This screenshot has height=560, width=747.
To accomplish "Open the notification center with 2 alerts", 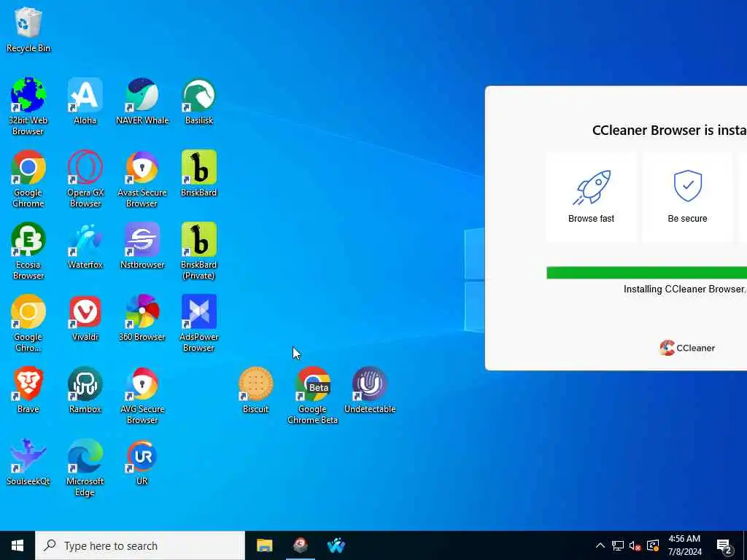I will pyautogui.click(x=724, y=545).
